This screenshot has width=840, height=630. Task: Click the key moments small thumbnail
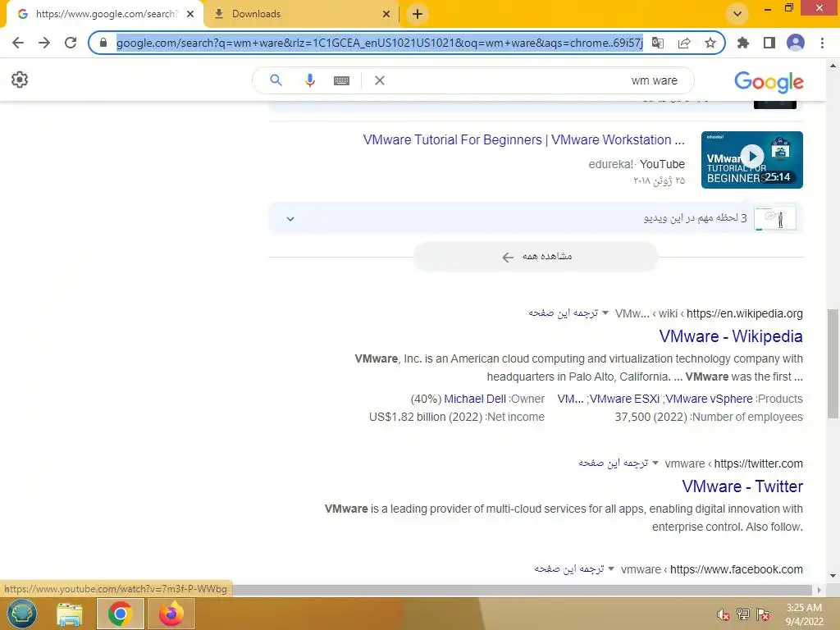tap(774, 218)
